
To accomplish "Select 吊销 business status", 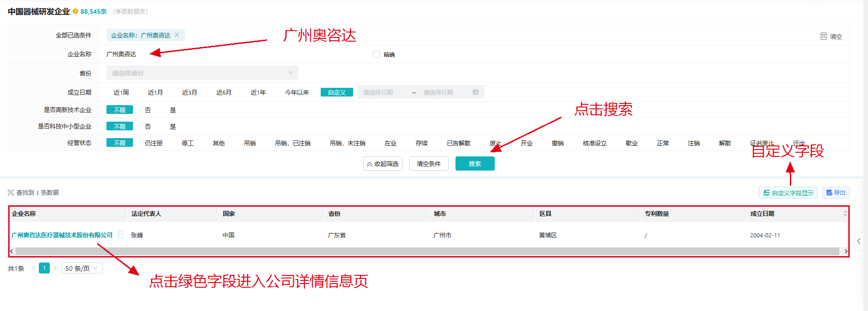I will click(250, 143).
